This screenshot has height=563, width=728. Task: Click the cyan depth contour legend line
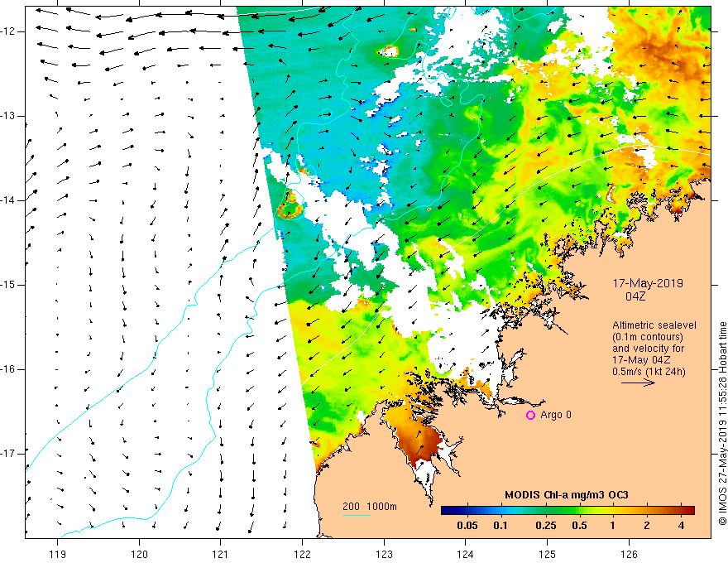[x=356, y=515]
